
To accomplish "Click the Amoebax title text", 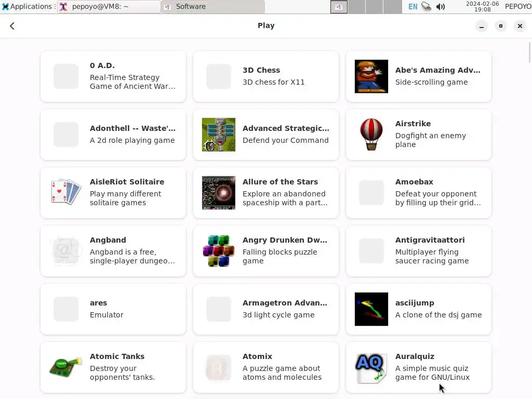I will [x=414, y=182].
